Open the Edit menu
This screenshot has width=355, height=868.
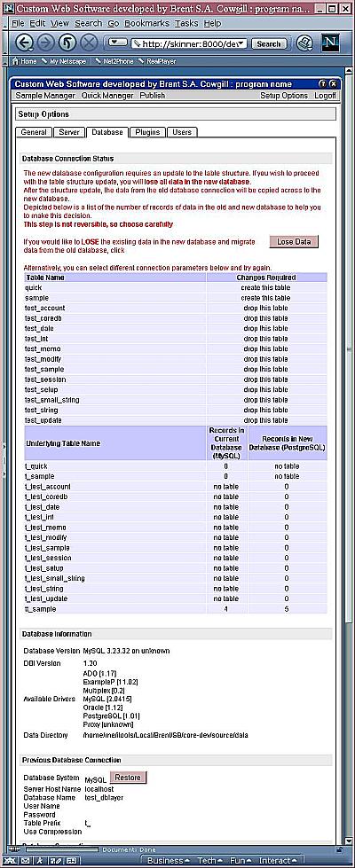[37, 23]
